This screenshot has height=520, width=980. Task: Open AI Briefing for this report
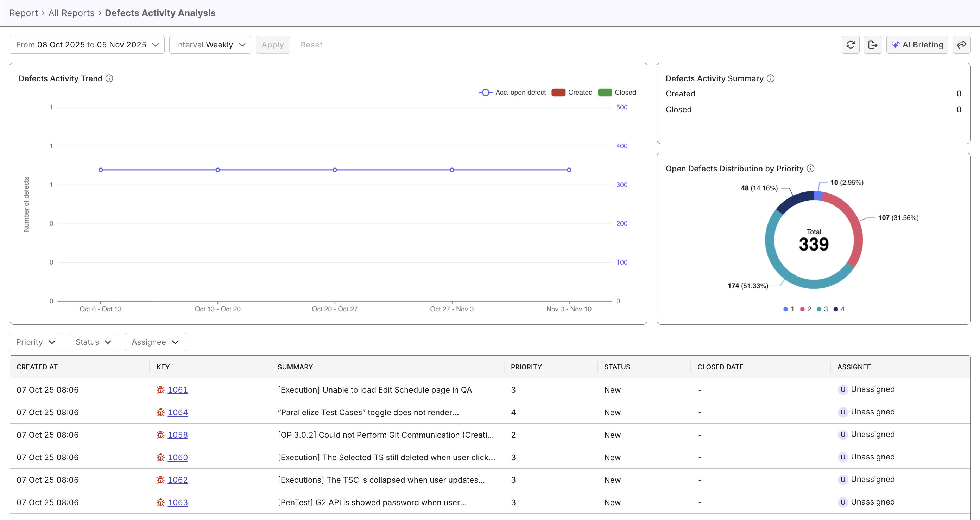pyautogui.click(x=917, y=45)
